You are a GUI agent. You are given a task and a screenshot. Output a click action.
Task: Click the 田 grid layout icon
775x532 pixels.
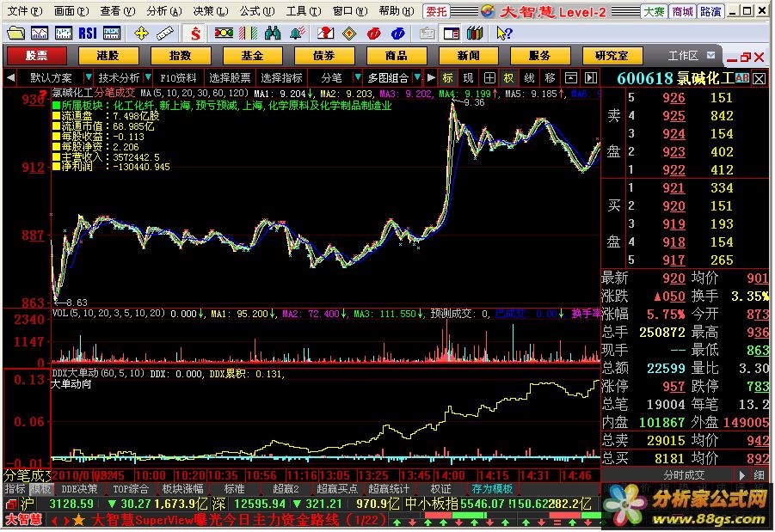(x=489, y=78)
